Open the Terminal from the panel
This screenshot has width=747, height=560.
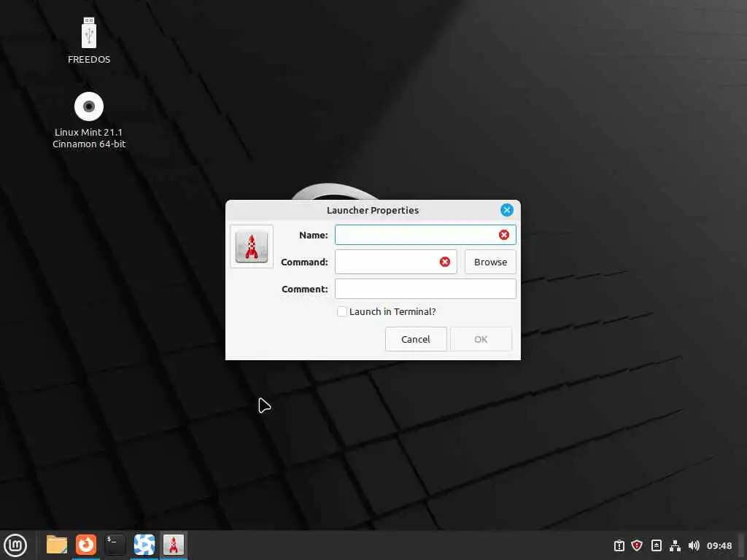point(115,545)
